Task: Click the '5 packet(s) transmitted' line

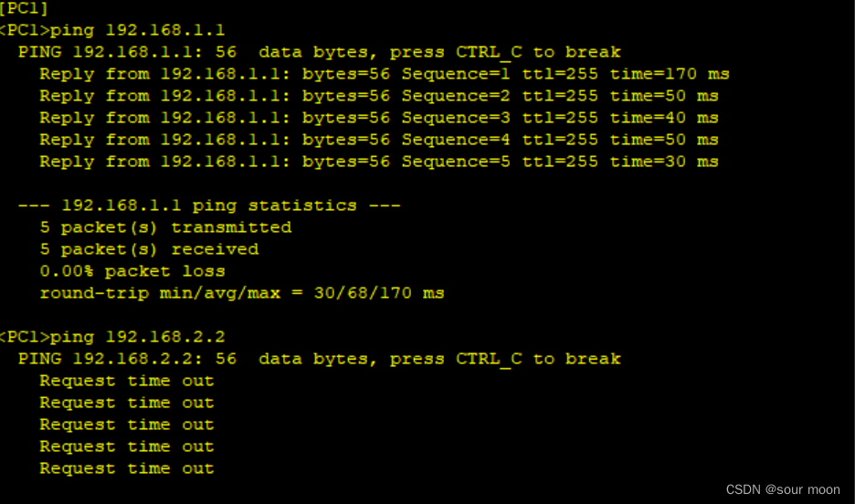Action: click(x=165, y=227)
